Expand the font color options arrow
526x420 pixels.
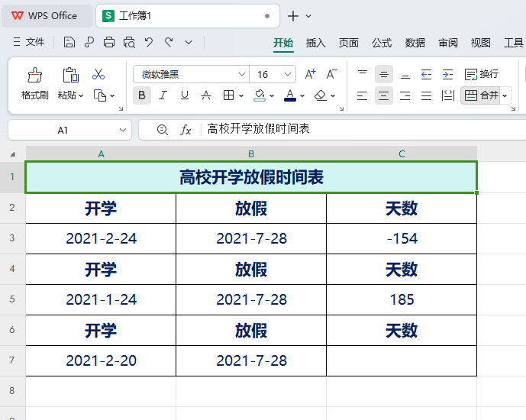tap(302, 96)
